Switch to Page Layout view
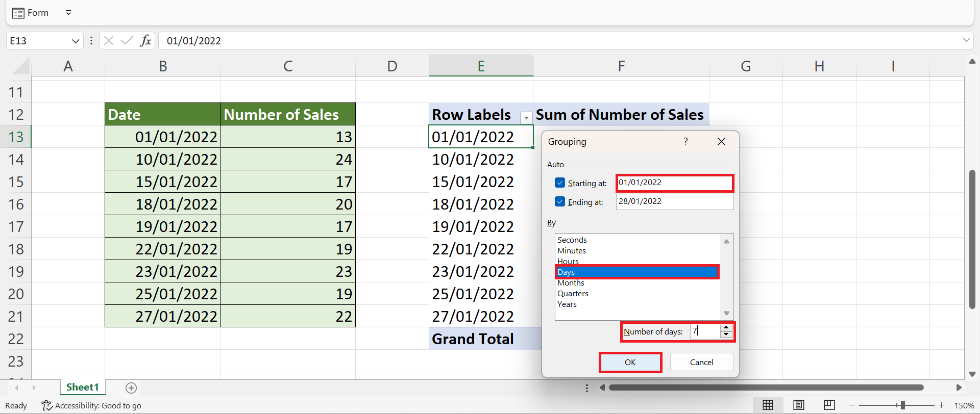 click(x=799, y=405)
